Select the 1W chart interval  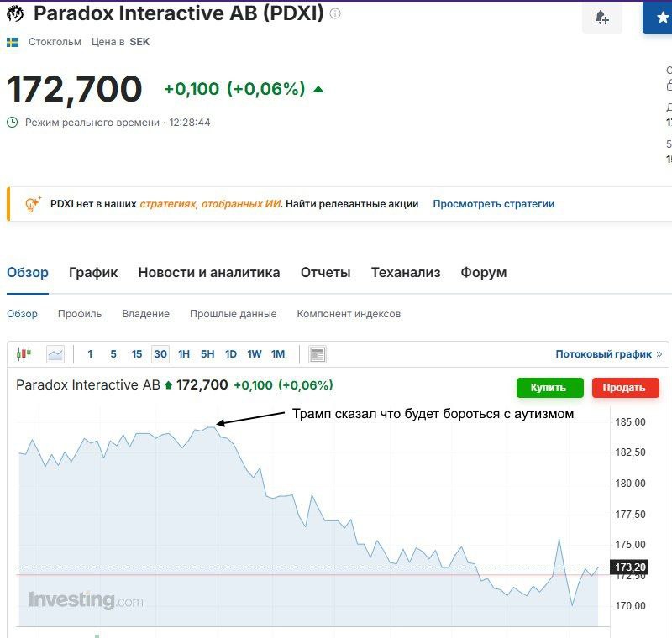coord(255,354)
